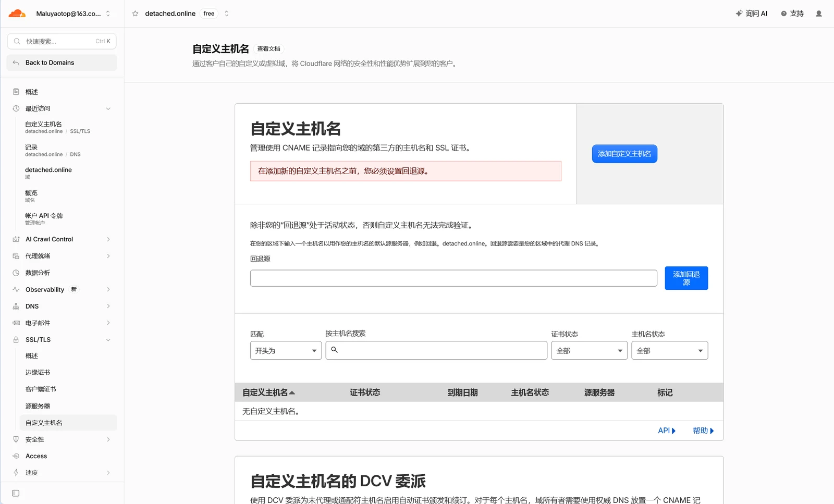This screenshot has width=834, height=504.
Task: Click the 添加回退源 button
Action: coord(686,278)
